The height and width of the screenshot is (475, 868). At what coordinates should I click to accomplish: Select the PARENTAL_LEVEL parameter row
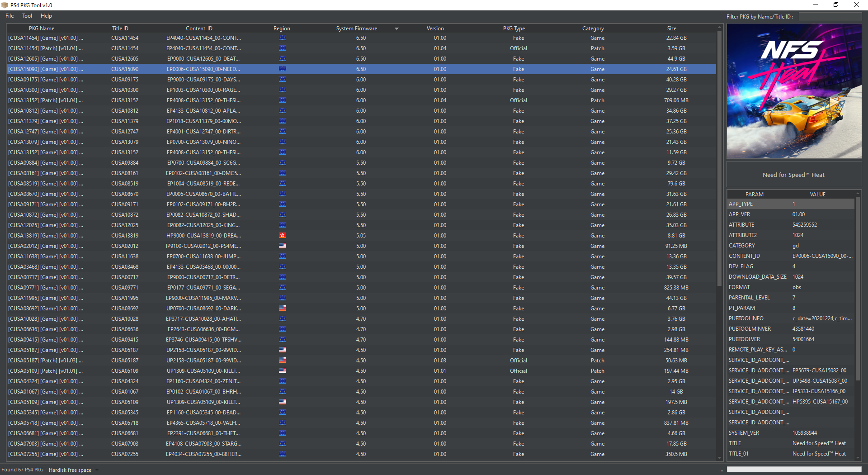(791, 298)
